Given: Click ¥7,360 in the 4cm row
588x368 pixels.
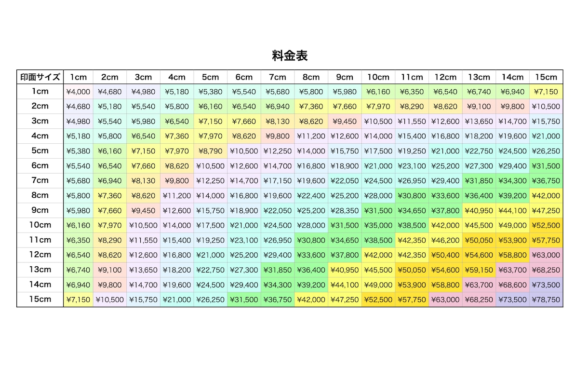Looking at the screenshot, I should pyautogui.click(x=176, y=136).
